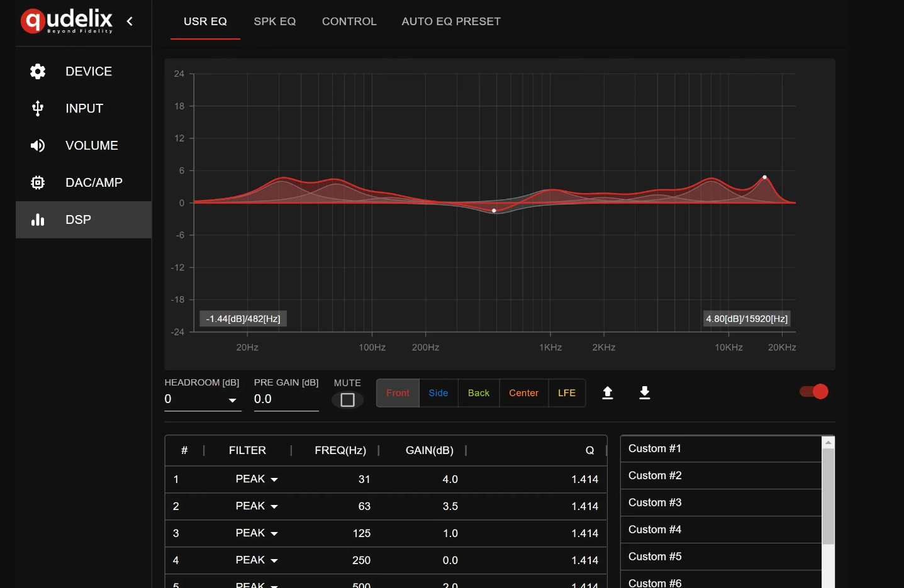This screenshot has height=588, width=904.
Task: Toggle the MUTE checkbox
Action: [347, 400]
